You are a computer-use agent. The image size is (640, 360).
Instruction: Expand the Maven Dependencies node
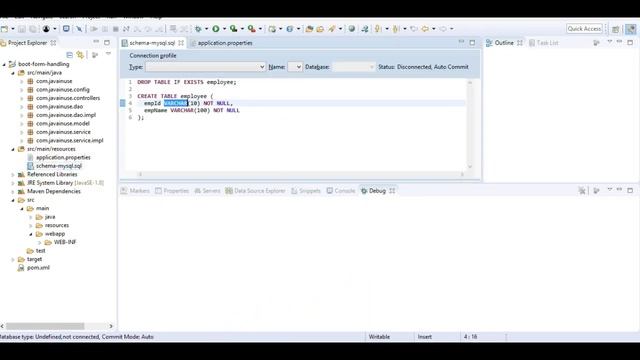coord(13,191)
